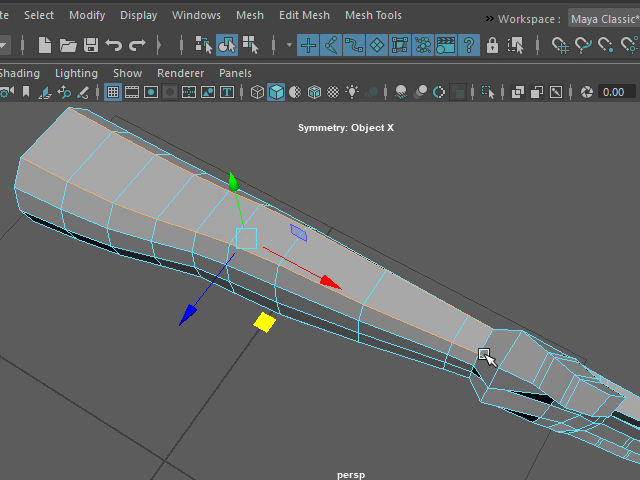The image size is (640, 480).
Task: Click the exposure value field showing 0.00
Action: click(x=616, y=92)
